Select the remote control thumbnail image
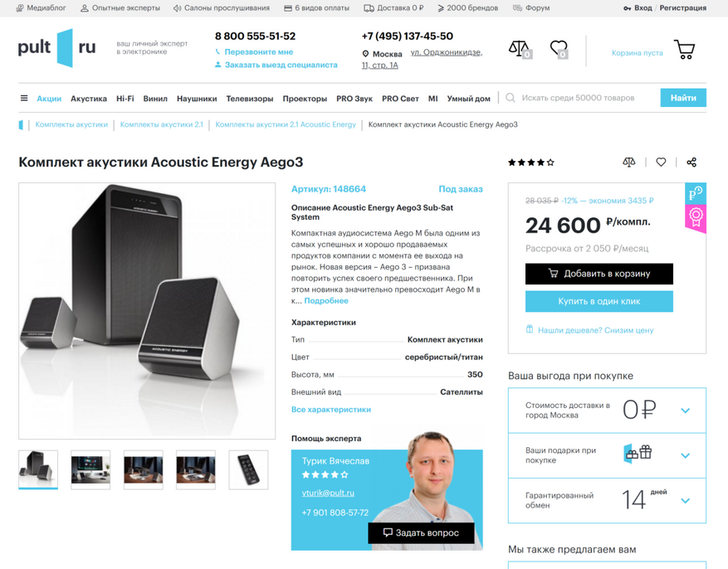This screenshot has width=728, height=569. pos(248,469)
